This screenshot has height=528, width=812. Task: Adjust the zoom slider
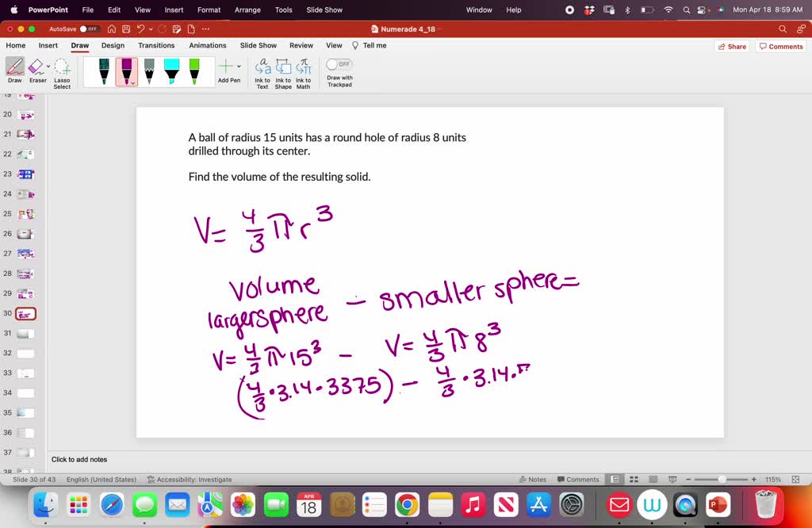tap(722, 480)
